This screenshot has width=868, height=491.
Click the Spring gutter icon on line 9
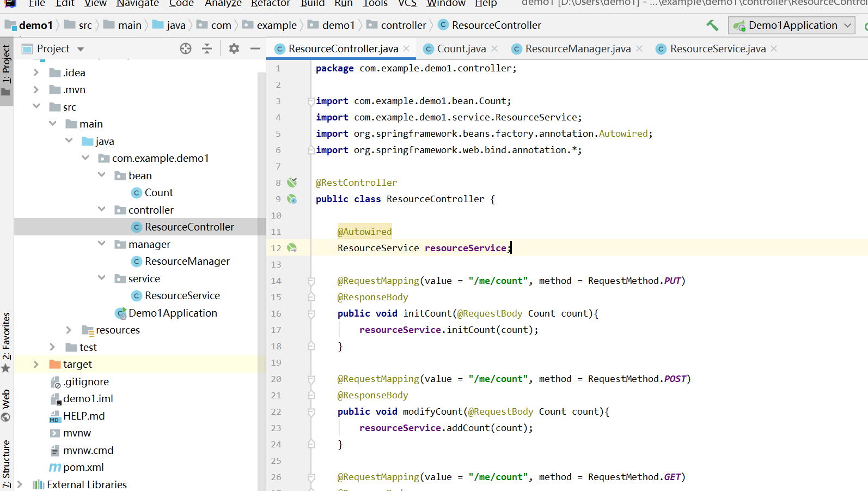coord(292,199)
